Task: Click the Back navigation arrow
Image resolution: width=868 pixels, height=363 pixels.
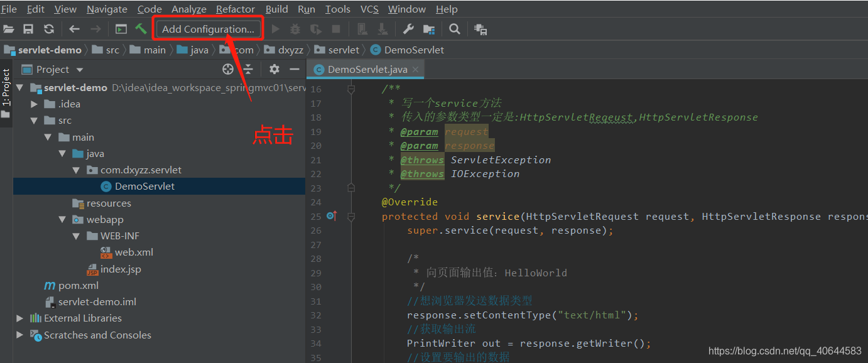Action: pos(75,29)
